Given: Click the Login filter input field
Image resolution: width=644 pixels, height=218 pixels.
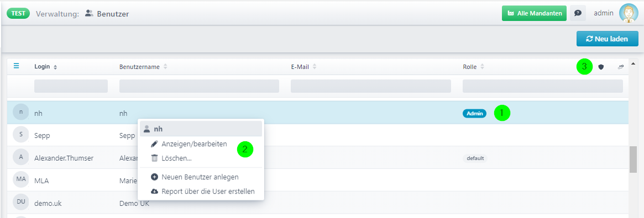Looking at the screenshot, I should click(x=71, y=86).
